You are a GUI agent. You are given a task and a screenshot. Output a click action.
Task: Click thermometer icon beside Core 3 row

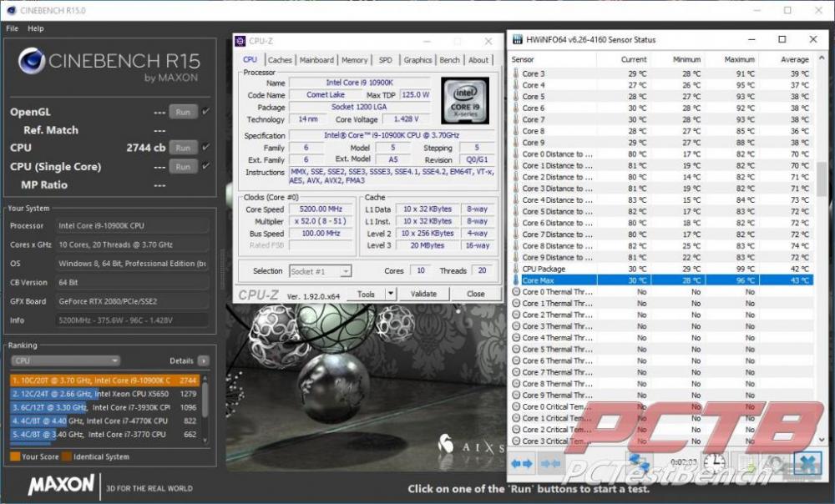click(x=515, y=73)
